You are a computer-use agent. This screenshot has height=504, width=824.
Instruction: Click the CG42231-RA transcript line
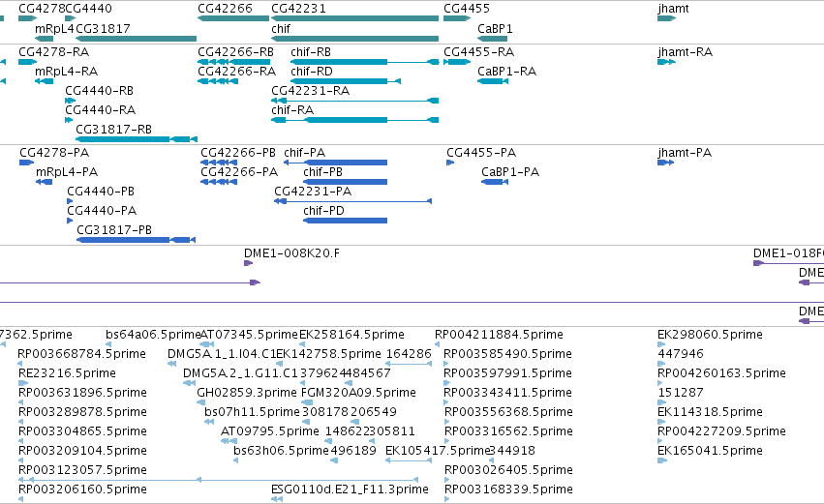(354, 101)
